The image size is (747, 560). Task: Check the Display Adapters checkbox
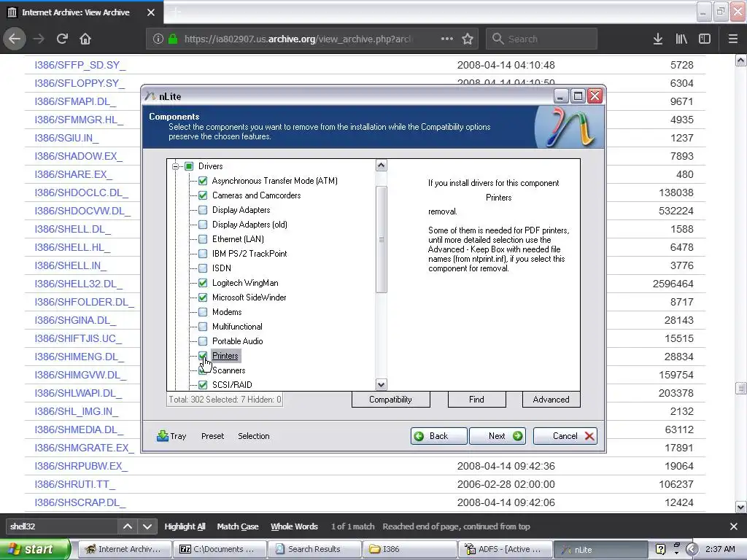pos(203,210)
